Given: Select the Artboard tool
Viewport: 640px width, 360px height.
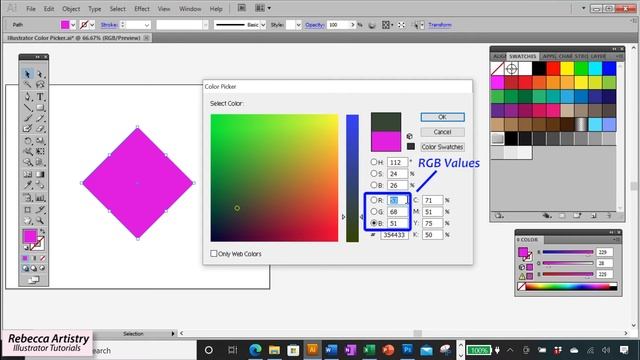Looking at the screenshot, I should [x=27, y=210].
